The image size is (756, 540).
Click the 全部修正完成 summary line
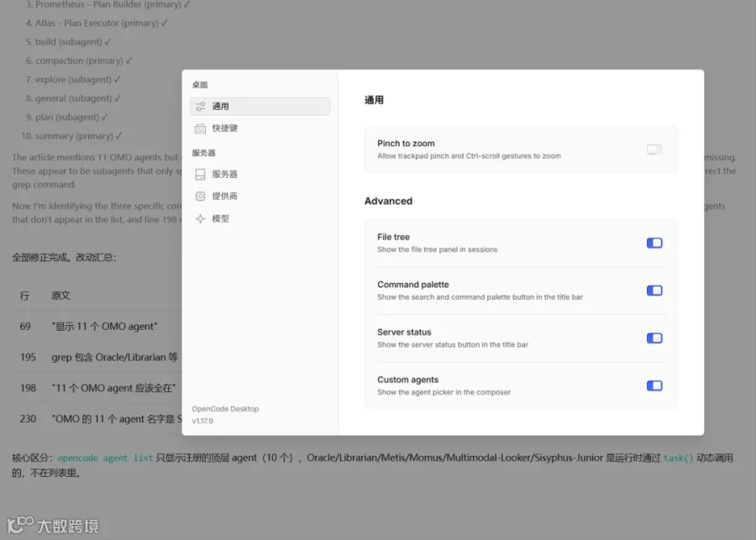[x=64, y=258]
